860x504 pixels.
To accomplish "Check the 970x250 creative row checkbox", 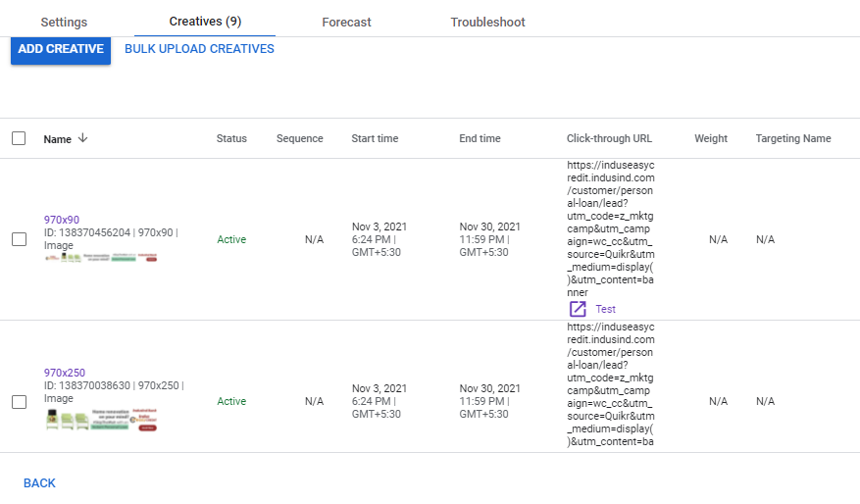I will click(x=19, y=401).
